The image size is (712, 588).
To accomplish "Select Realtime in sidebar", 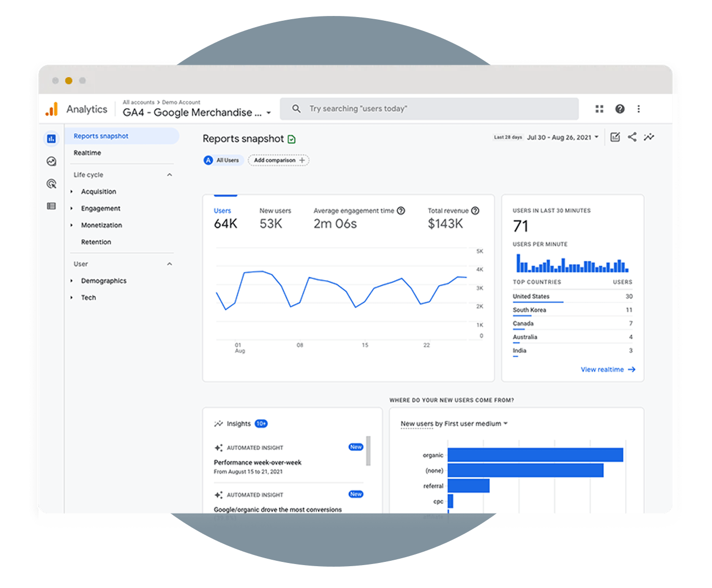I will pos(87,153).
